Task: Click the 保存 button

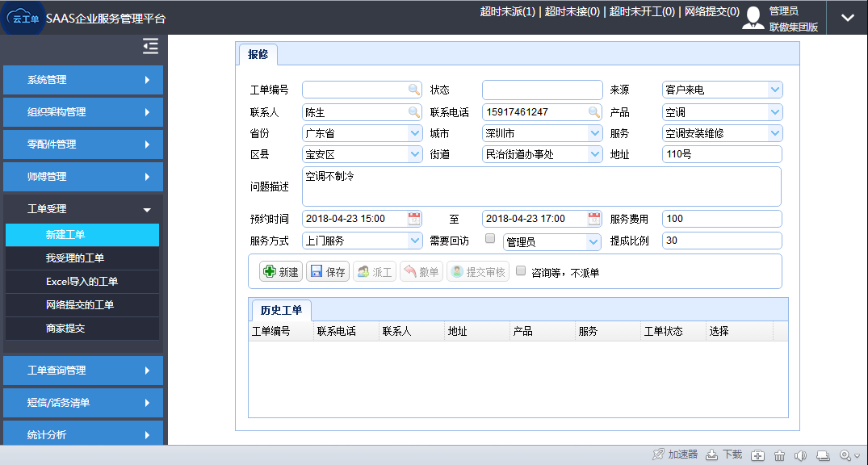Action: pyautogui.click(x=328, y=272)
